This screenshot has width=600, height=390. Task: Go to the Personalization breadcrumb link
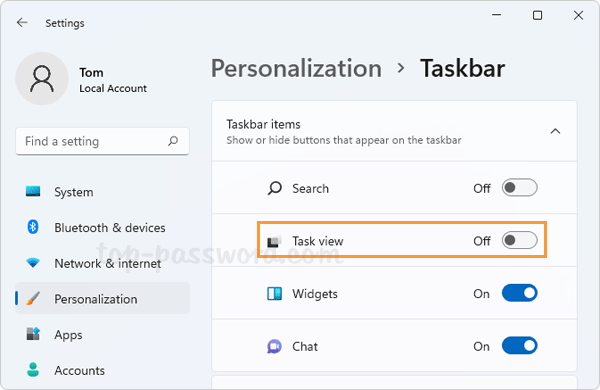[297, 69]
